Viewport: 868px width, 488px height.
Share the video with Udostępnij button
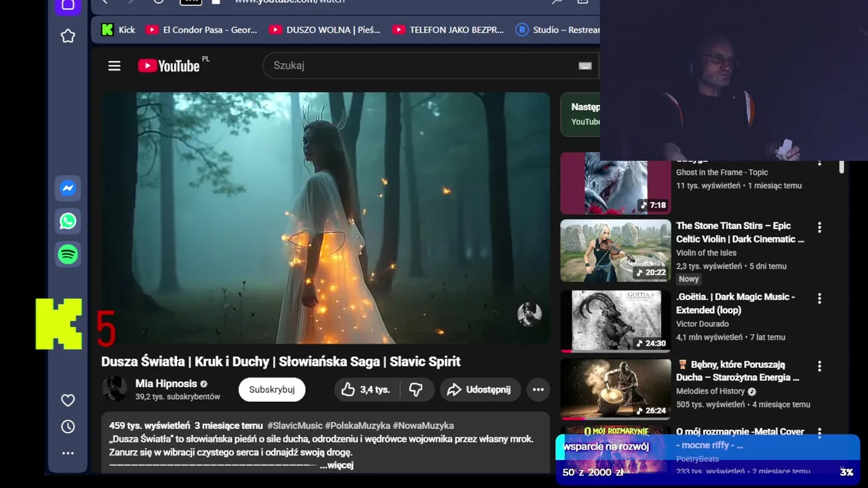click(480, 390)
